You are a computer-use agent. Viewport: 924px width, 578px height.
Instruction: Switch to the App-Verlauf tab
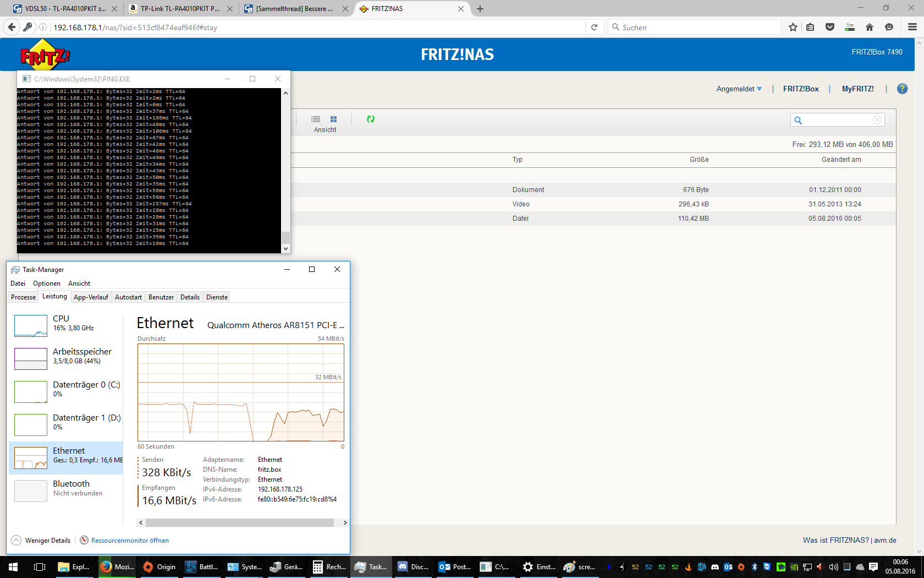click(91, 297)
